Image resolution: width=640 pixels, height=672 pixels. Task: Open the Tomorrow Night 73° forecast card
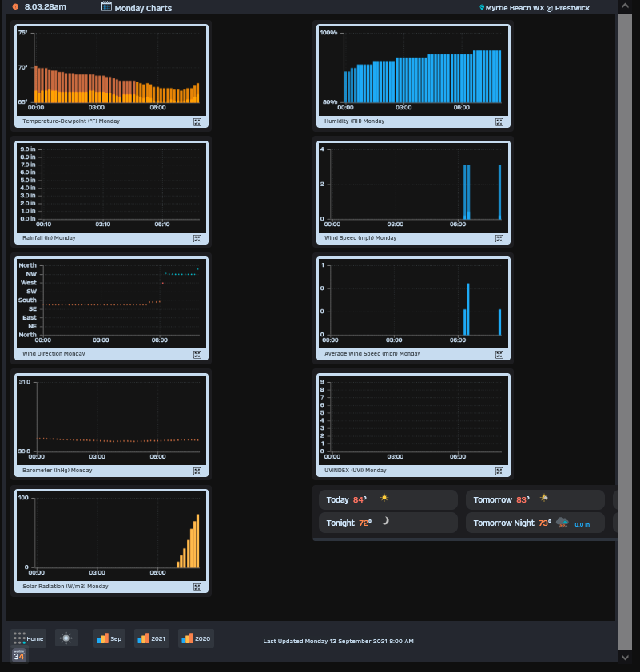coord(535,523)
